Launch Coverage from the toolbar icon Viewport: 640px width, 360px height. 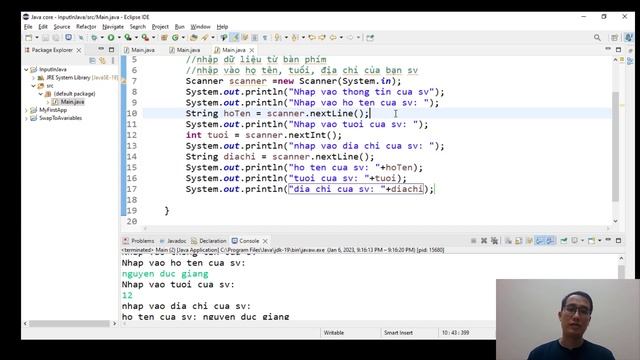128,38
